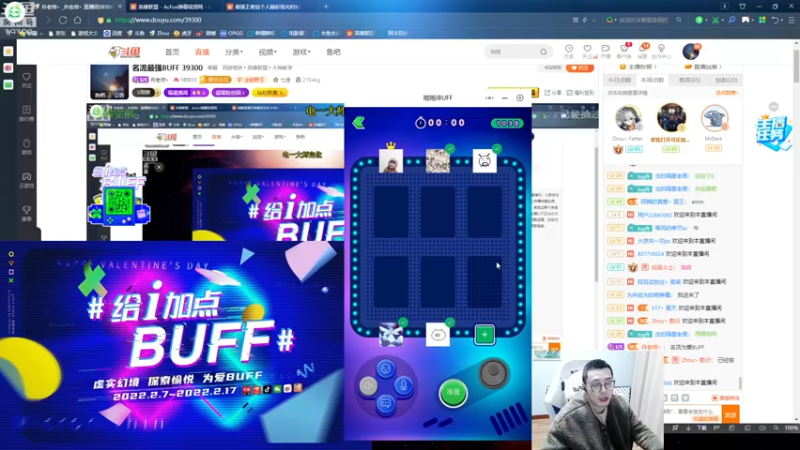Open the user profile avatar in header

691,52
